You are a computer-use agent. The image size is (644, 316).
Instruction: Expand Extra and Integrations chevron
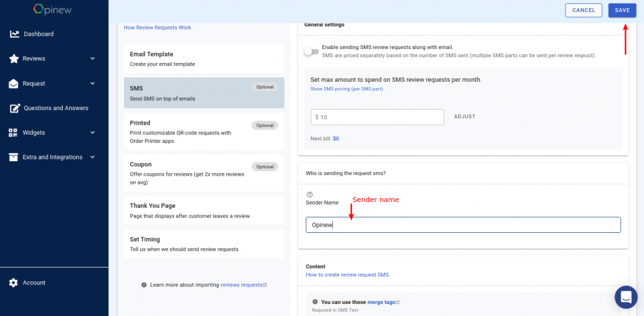pos(92,157)
